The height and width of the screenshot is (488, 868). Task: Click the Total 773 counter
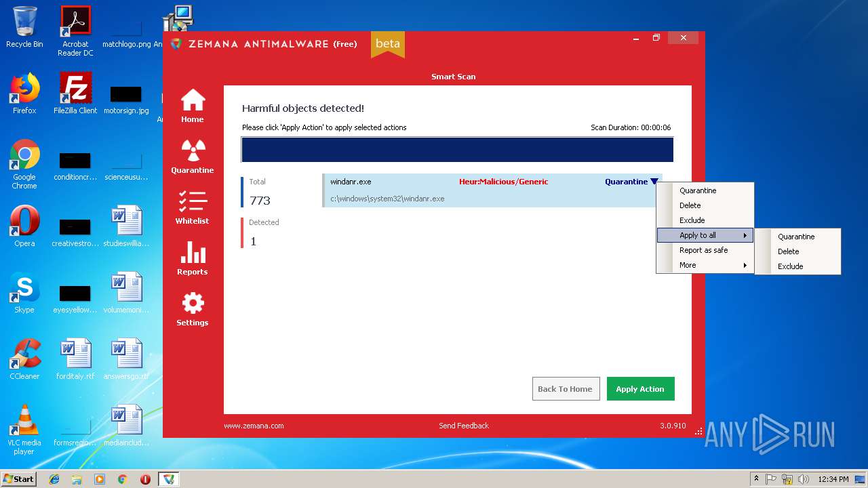260,192
